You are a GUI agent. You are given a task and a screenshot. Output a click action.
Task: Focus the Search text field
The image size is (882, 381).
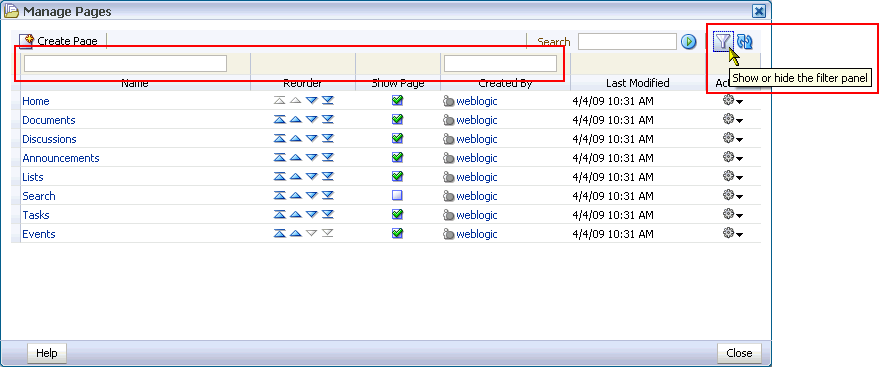(627, 42)
